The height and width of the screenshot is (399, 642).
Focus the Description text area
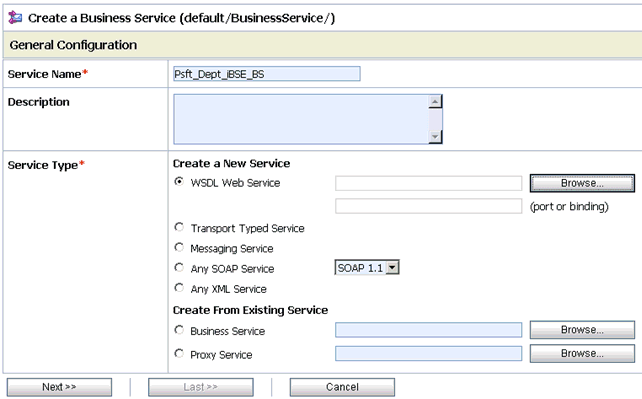coord(301,119)
